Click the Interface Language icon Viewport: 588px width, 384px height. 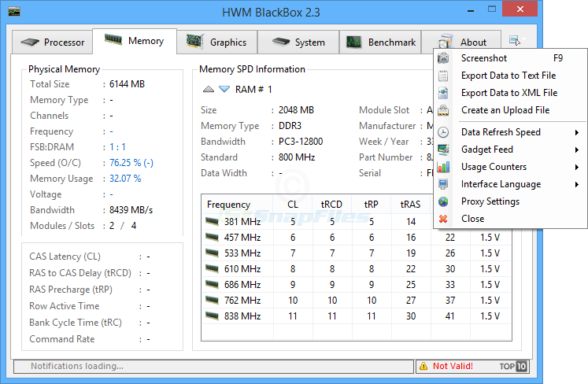click(443, 184)
